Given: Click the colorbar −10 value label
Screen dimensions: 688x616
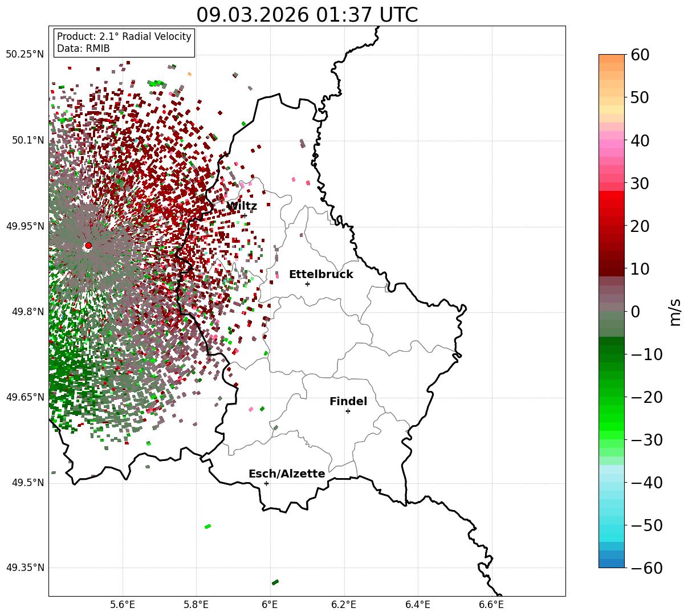Looking at the screenshot, I should click(646, 354).
